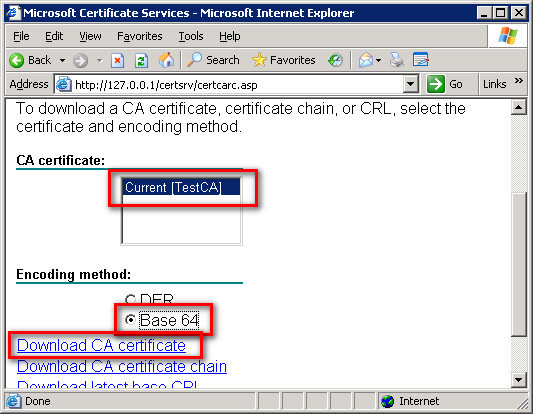This screenshot has height=414, width=533.
Task: Click the green Back arrow icon
Action: (x=16, y=61)
